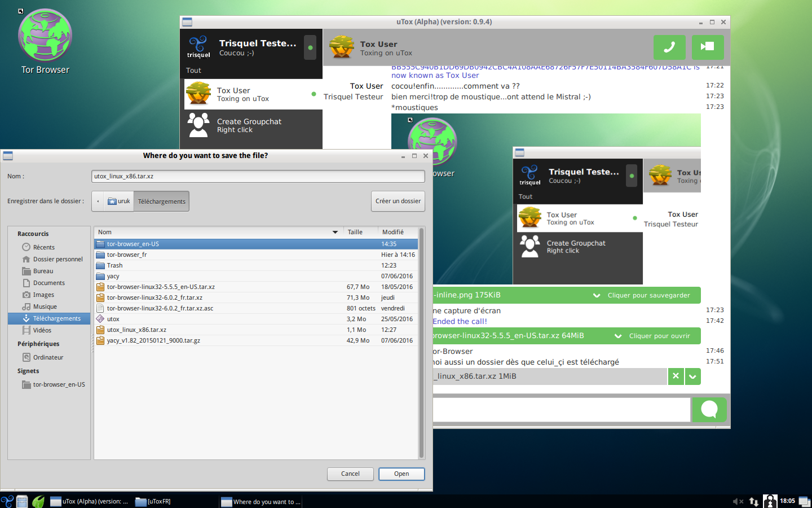Viewport: 812px width, 508px height.
Task: Select Musique in sidebar
Action: [x=49, y=306]
